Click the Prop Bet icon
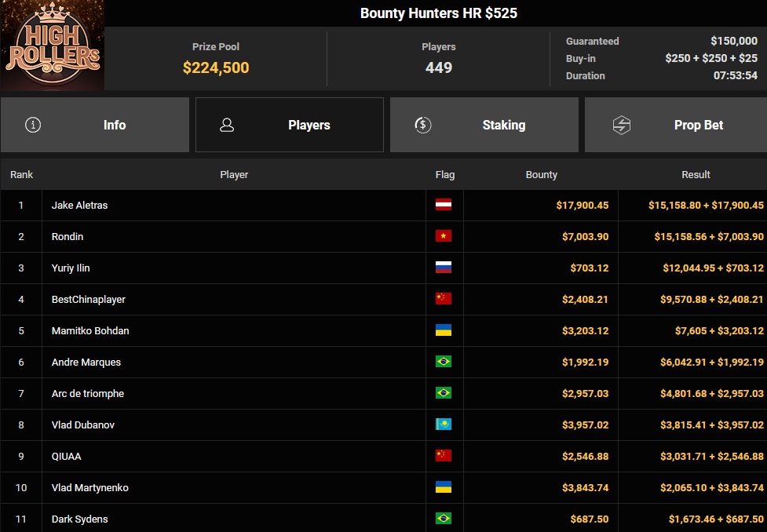 (621, 125)
